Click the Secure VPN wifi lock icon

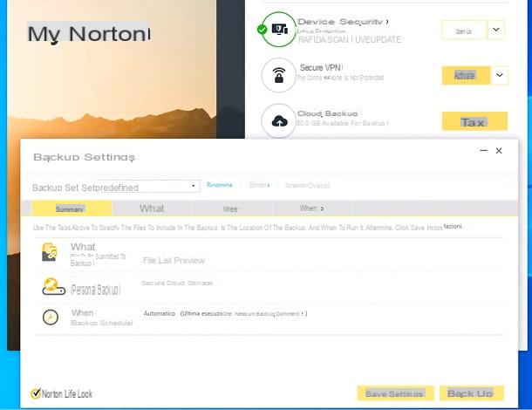coord(279,75)
